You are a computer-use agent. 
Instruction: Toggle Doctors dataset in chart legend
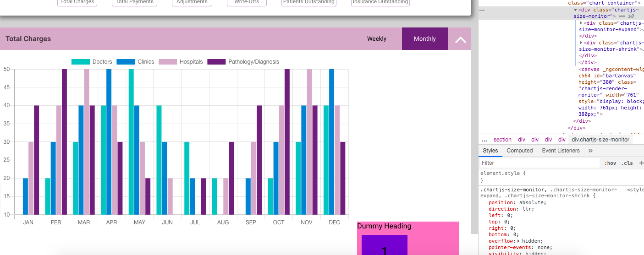[92, 62]
